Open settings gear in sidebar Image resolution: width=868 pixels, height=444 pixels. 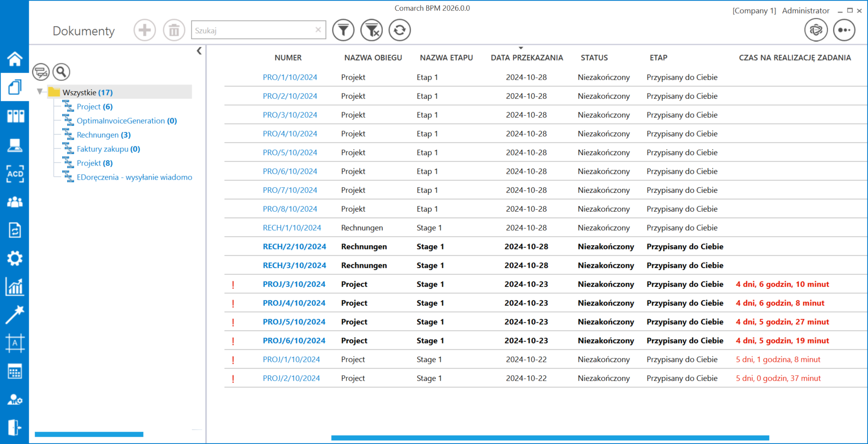[x=15, y=258]
